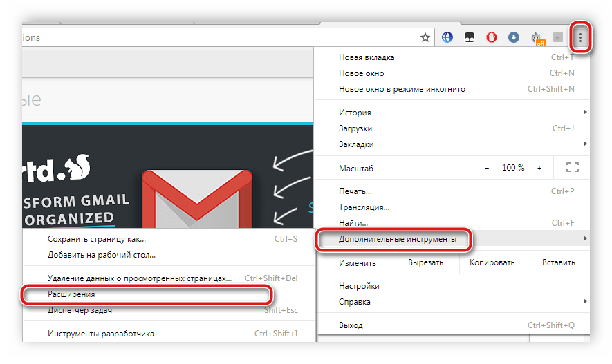Viewport: 612px width, 364px height.
Task: Toggle fullscreen mode icon in zoom row
Action: 572,168
